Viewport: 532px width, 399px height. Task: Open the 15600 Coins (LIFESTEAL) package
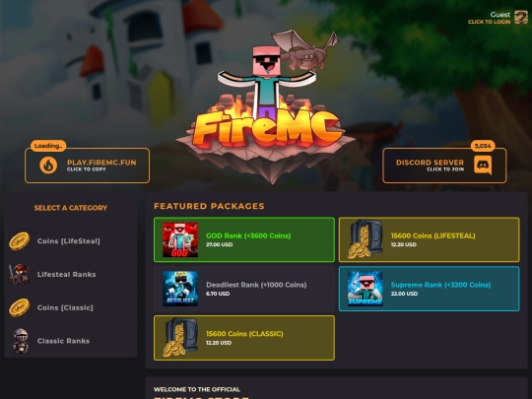(x=429, y=239)
